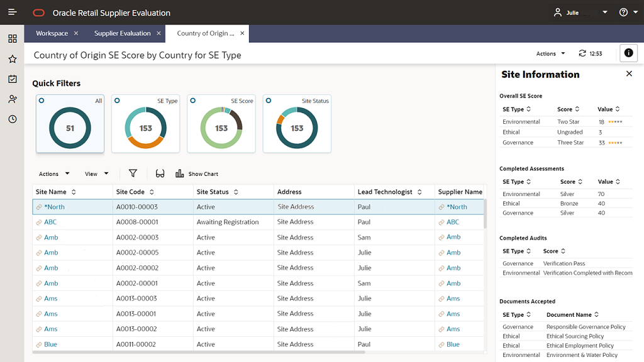Select the SE Type quick filter radio button
This screenshot has height=362, width=644.
tap(118, 101)
